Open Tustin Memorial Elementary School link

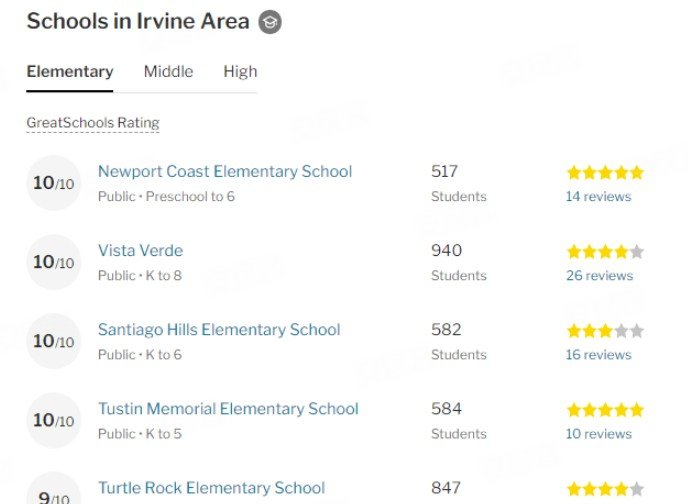click(228, 409)
